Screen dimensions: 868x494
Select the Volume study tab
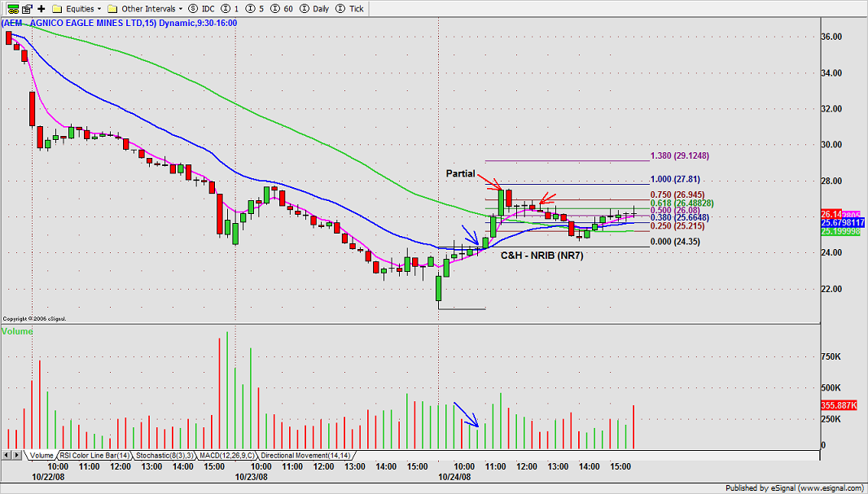[42, 455]
